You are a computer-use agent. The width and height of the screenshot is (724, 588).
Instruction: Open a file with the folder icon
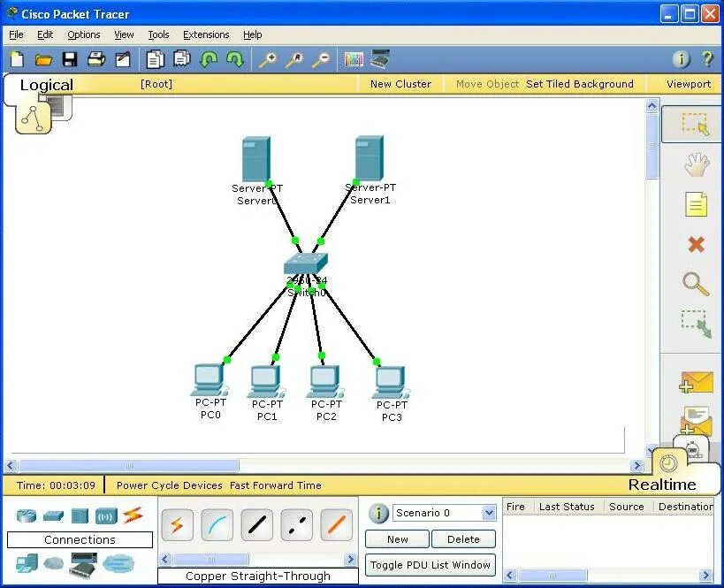(43, 59)
